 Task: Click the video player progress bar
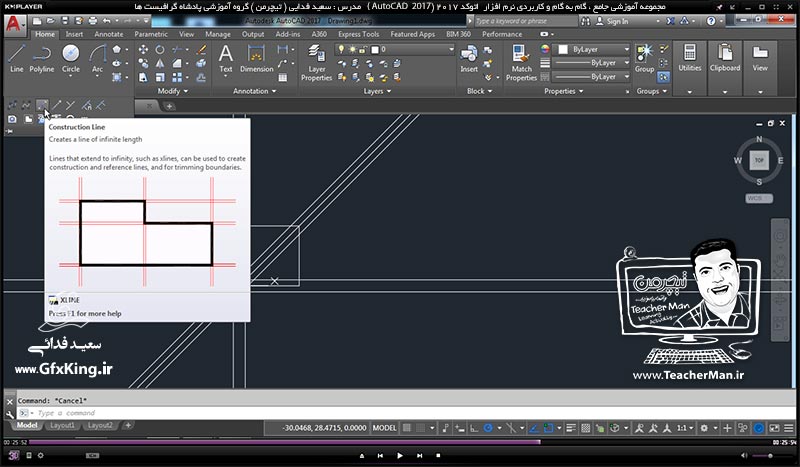click(399, 443)
